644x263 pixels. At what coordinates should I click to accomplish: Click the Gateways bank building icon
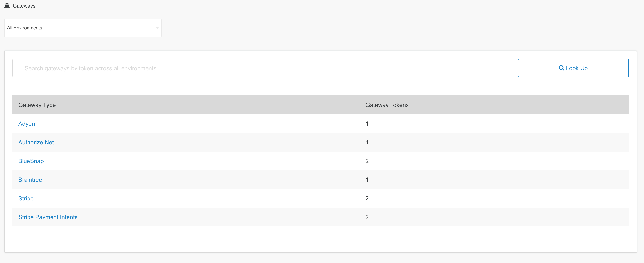(7, 5)
